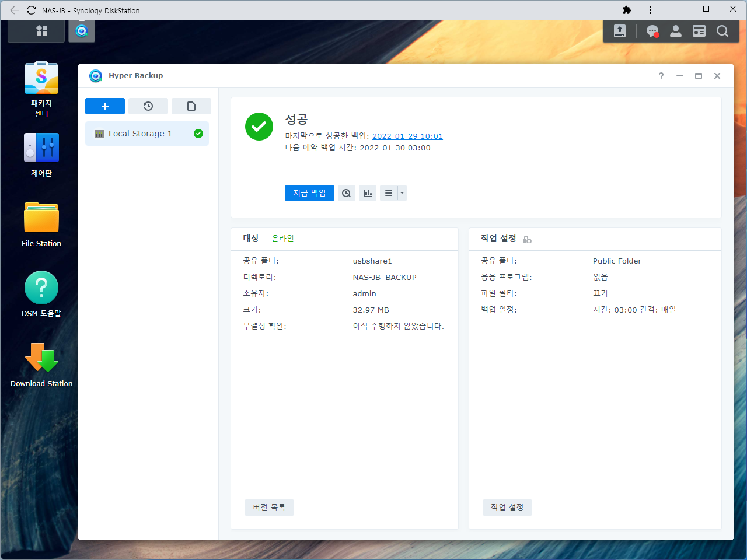Open the backup log document icon
Viewport: 747px width, 560px height.
191,106
